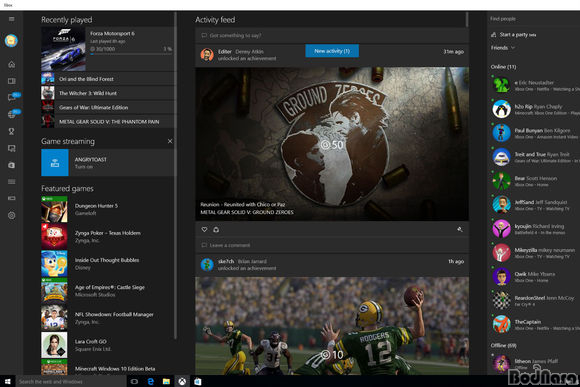The height and width of the screenshot is (387, 580).
Task: Open ske7ch's avatar in activity feed
Action: (207, 265)
